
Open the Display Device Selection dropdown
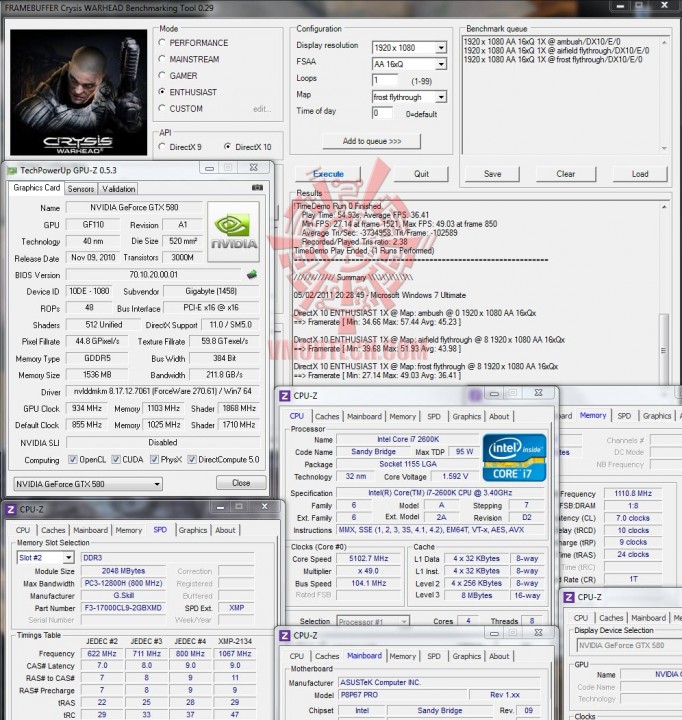tap(629, 645)
